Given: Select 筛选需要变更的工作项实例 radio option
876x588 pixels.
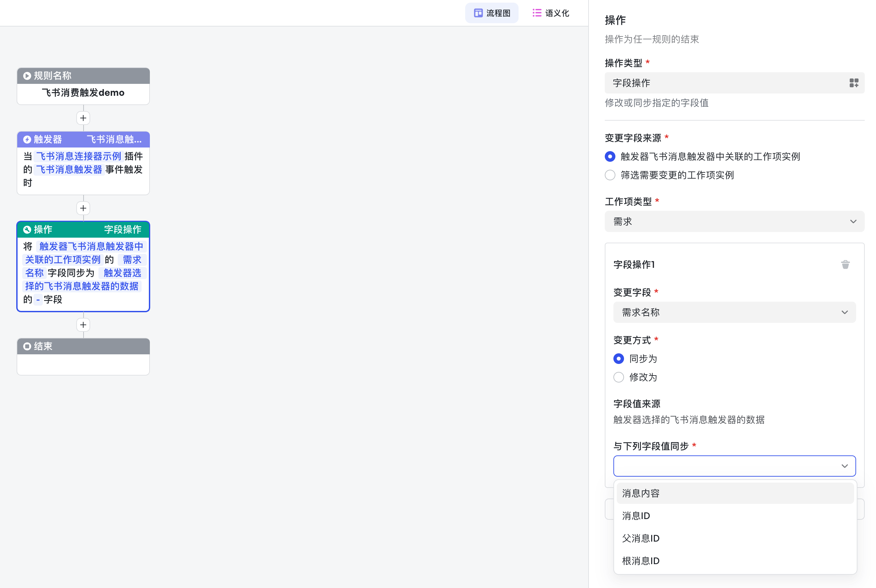Looking at the screenshot, I should [610, 175].
